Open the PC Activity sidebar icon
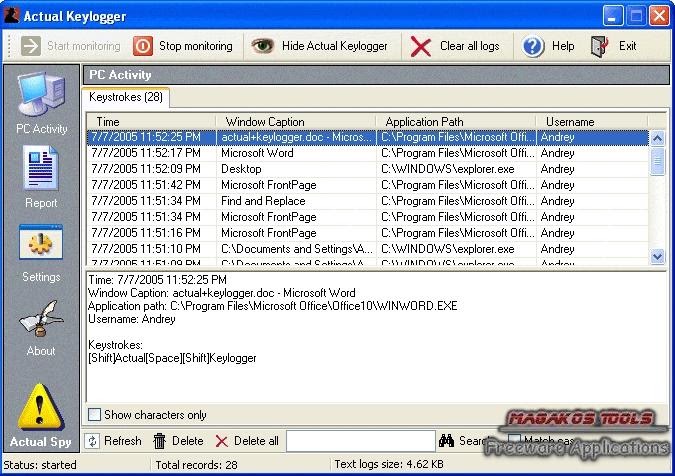The height and width of the screenshot is (476, 675). pos(41,94)
